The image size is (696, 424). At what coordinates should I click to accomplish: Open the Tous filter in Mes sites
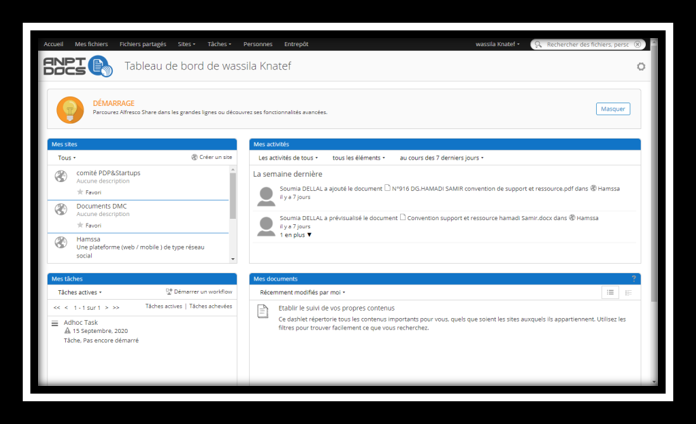point(67,158)
